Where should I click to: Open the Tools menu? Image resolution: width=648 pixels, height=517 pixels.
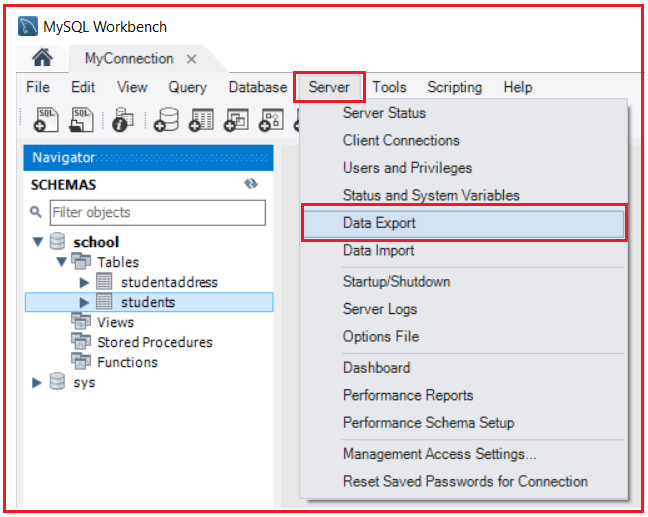click(x=389, y=87)
